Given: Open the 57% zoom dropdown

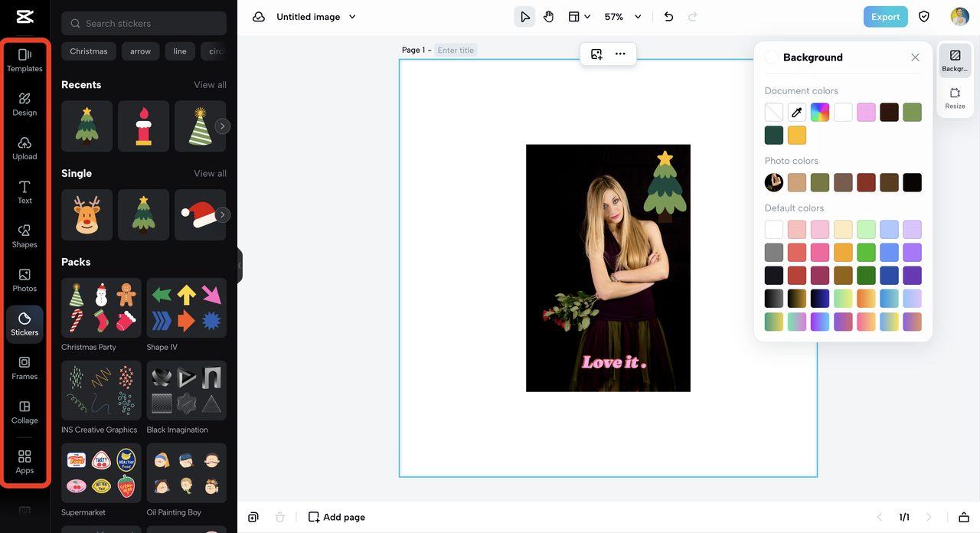Looking at the screenshot, I should point(622,17).
